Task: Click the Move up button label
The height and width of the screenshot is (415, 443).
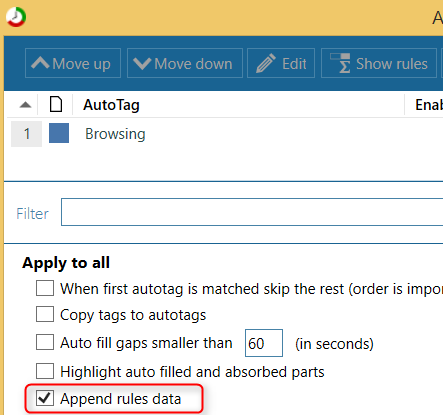Action: (81, 64)
